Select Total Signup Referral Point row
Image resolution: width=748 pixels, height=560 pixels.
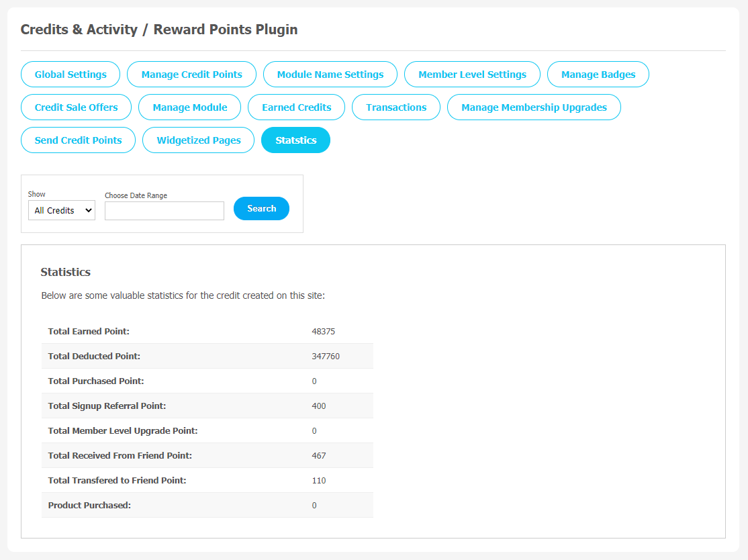pyautogui.click(x=207, y=406)
